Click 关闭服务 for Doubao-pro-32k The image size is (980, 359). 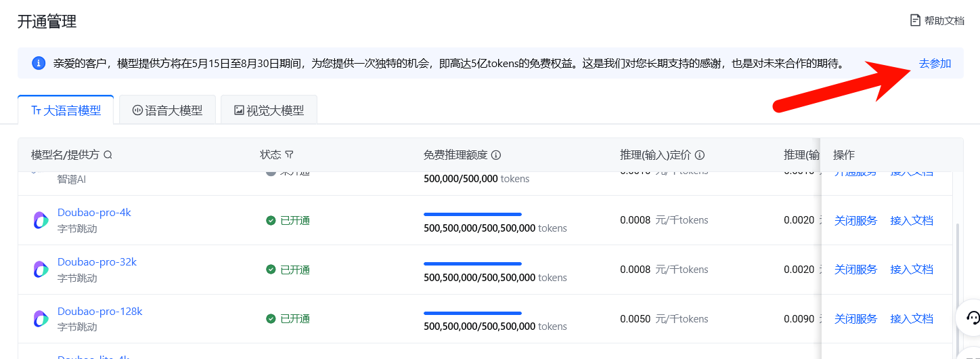point(855,270)
